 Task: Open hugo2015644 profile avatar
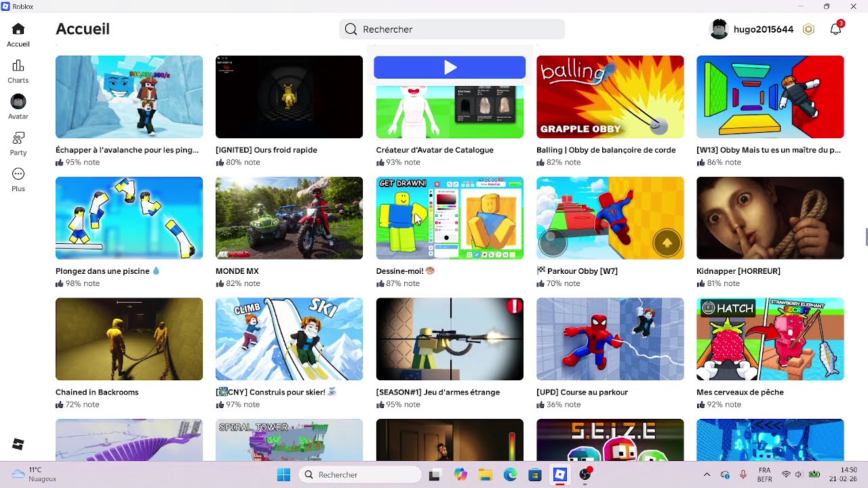pos(719,29)
